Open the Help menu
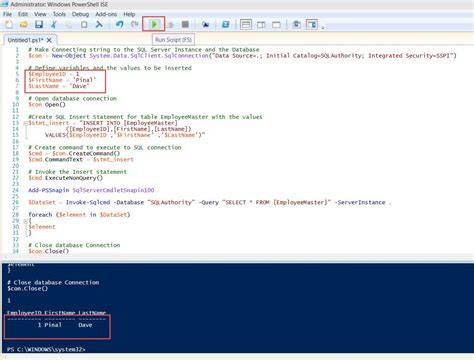The height and width of the screenshot is (360, 474). pyautogui.click(x=129, y=14)
